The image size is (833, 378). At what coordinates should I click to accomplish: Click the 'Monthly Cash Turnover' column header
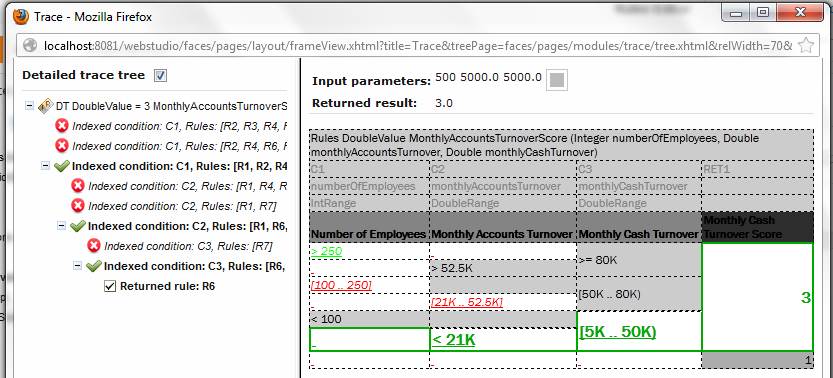[x=639, y=228]
